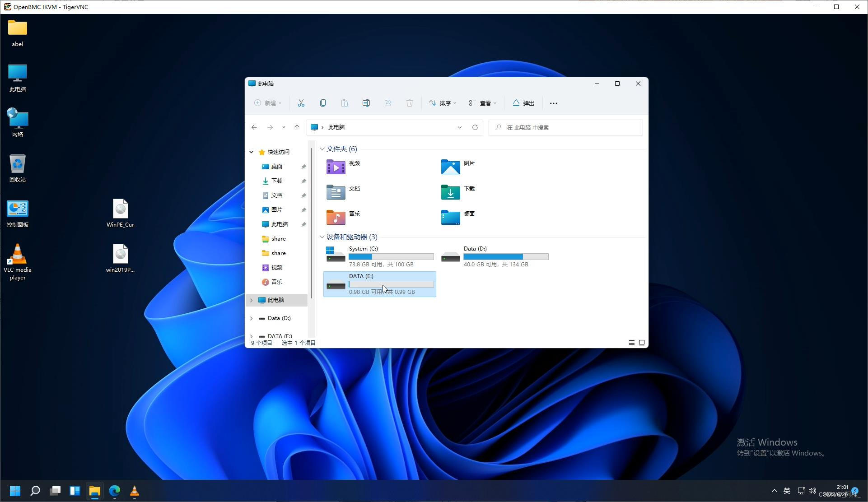868x502 pixels.
Task: Expand Data (D:) in navigation tree
Action: coord(252,318)
